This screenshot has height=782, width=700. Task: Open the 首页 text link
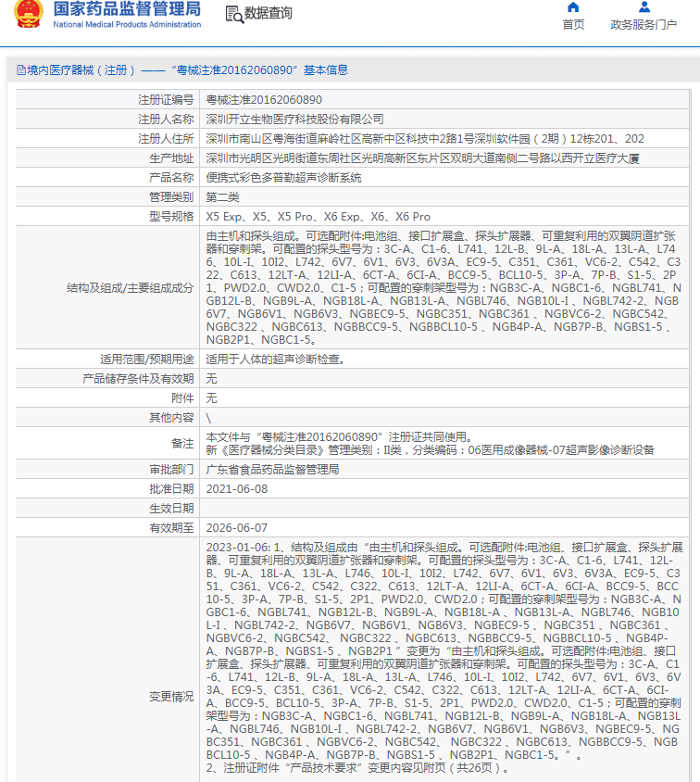[573, 25]
